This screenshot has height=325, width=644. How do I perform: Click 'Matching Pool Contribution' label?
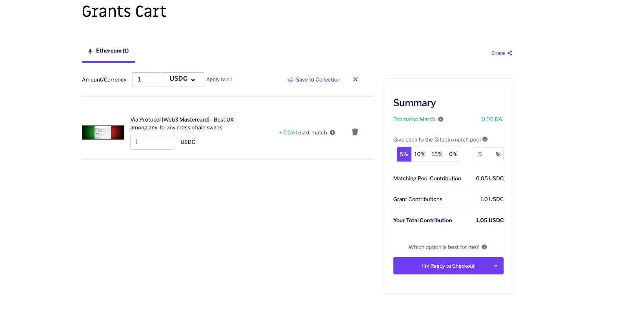tap(427, 178)
